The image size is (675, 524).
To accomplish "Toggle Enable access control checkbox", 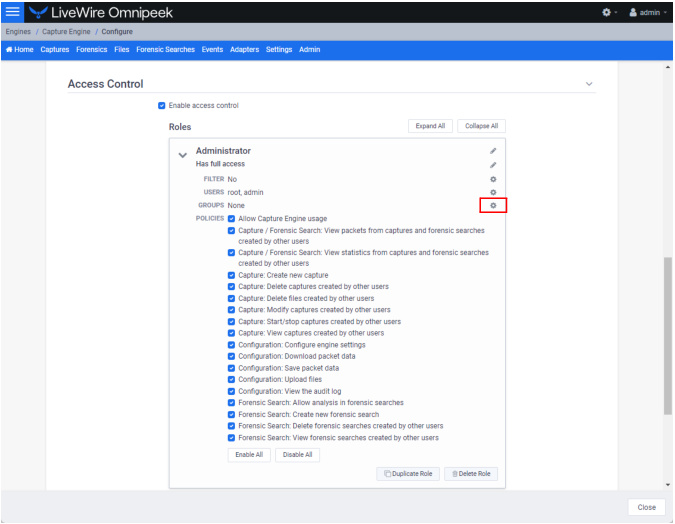I will coord(161,105).
